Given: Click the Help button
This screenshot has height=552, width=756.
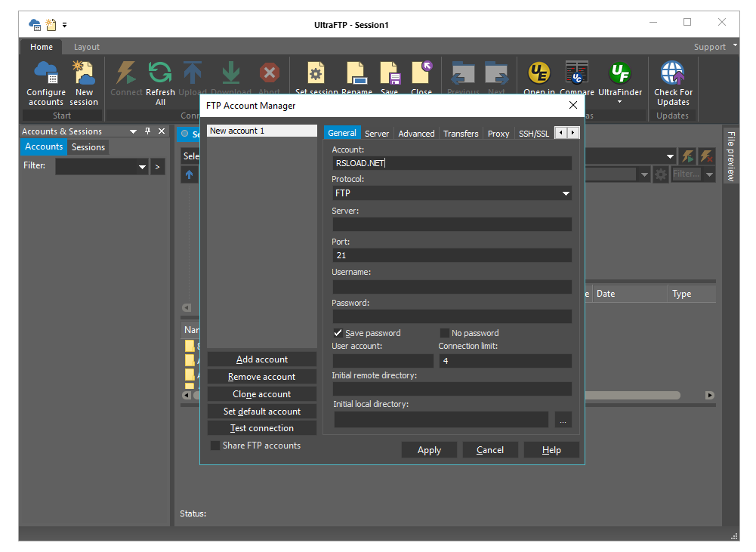Looking at the screenshot, I should click(x=551, y=450).
